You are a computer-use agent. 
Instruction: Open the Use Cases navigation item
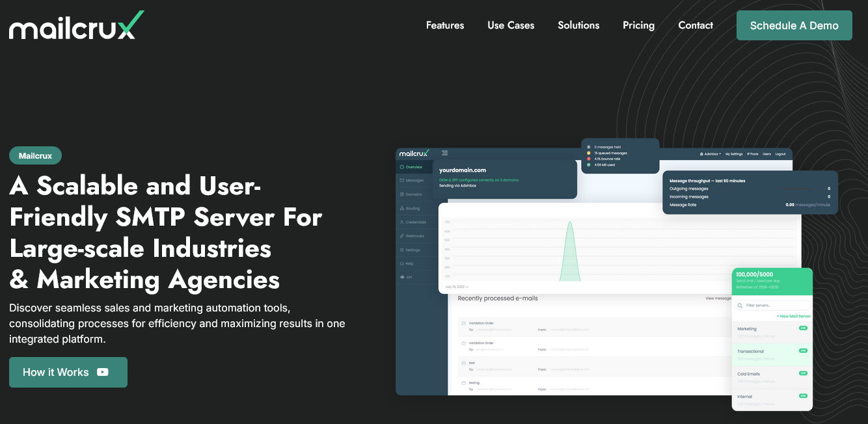(x=511, y=25)
